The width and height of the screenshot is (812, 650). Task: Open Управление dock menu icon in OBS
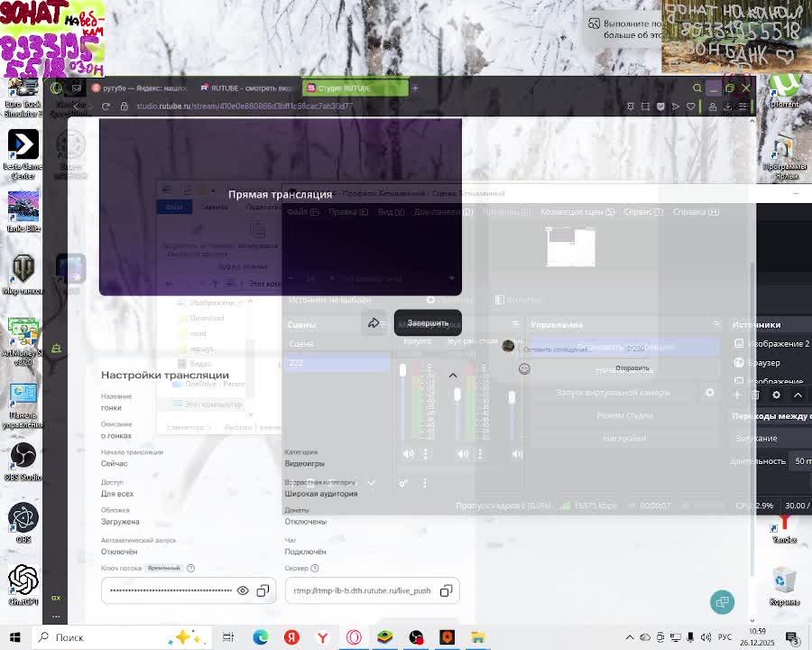(716, 324)
